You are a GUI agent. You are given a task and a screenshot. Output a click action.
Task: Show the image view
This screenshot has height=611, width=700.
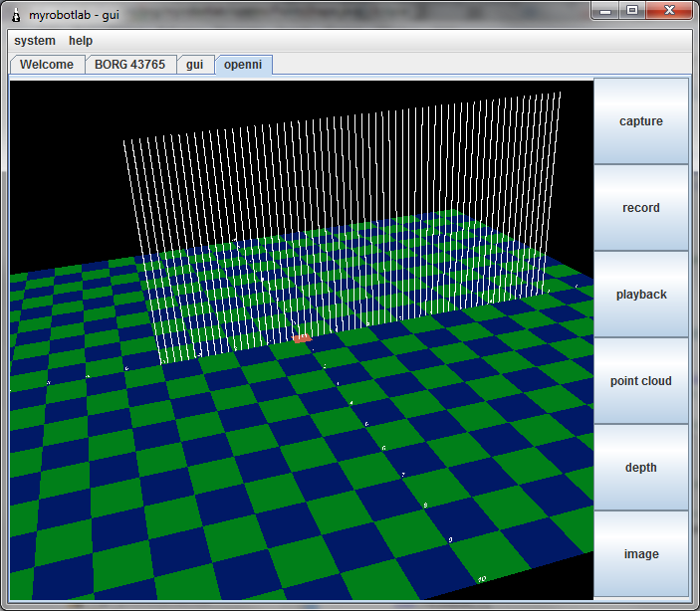click(x=640, y=554)
